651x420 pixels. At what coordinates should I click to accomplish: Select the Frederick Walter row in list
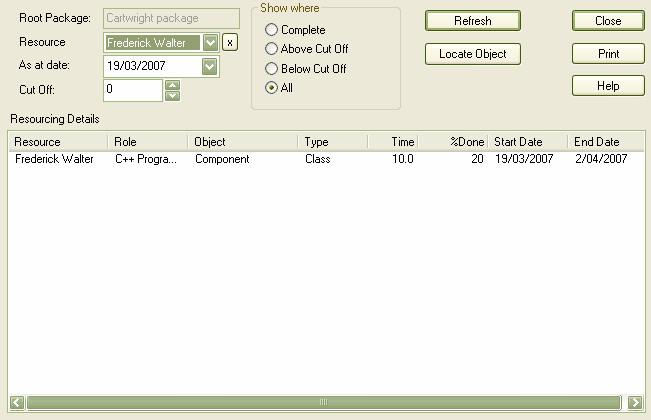pyautogui.click(x=56, y=159)
